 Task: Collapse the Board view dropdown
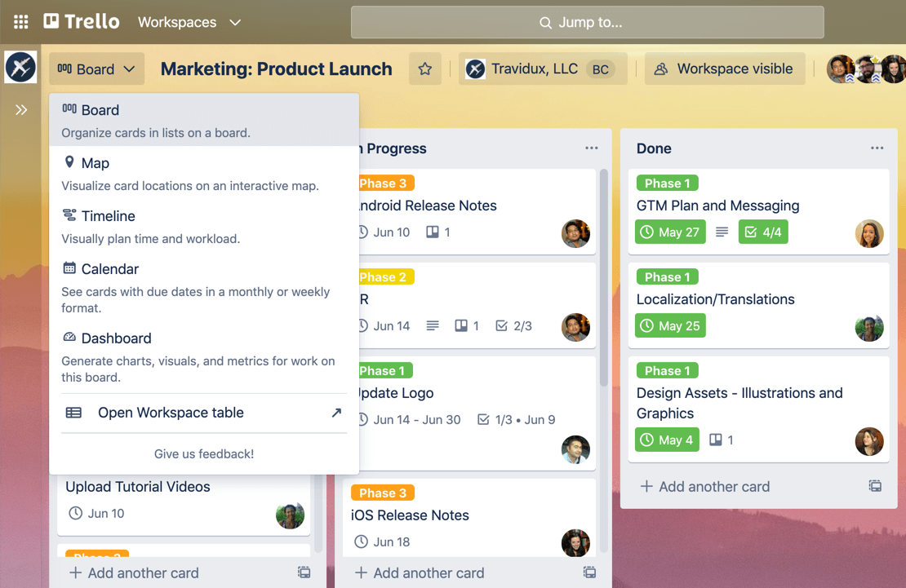(96, 69)
